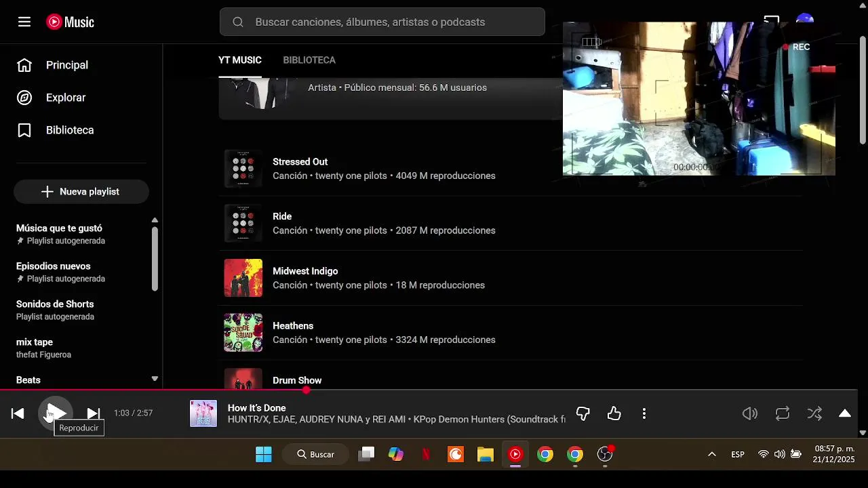The image size is (868, 488).
Task: Open File Explorer from the taskbar
Action: pos(486,454)
